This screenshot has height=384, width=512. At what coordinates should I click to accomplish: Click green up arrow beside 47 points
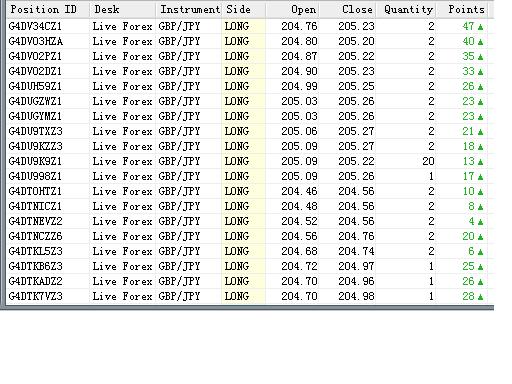(480, 27)
